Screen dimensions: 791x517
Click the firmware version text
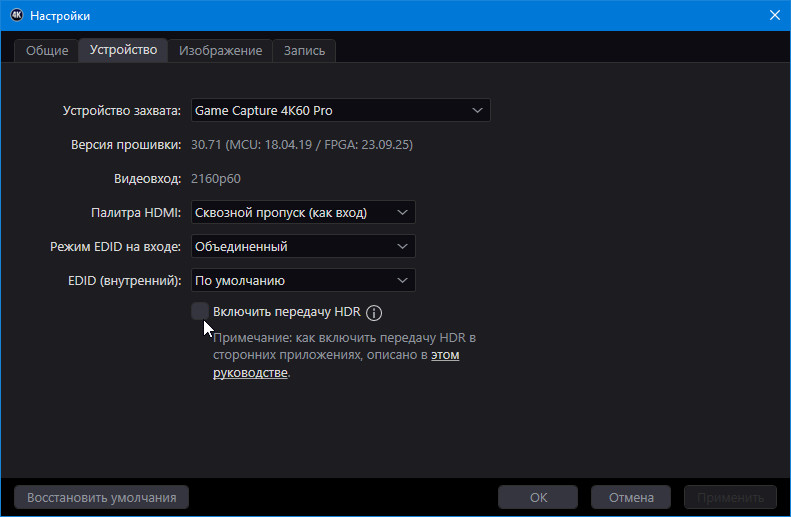pyautogui.click(x=302, y=145)
